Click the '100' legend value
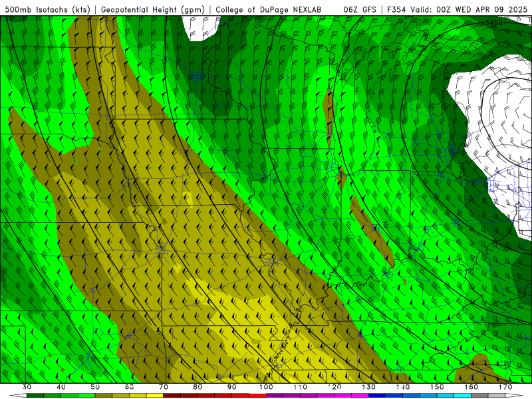The image size is (532, 399). (266, 387)
